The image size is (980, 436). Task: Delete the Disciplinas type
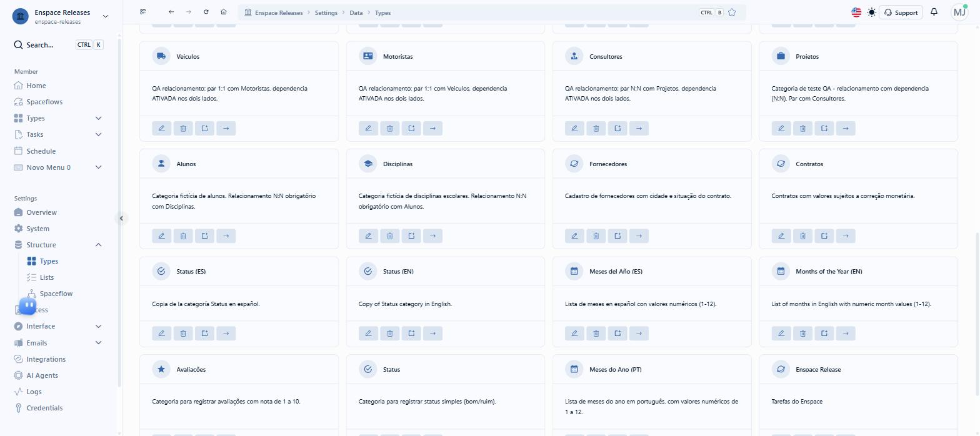point(390,235)
